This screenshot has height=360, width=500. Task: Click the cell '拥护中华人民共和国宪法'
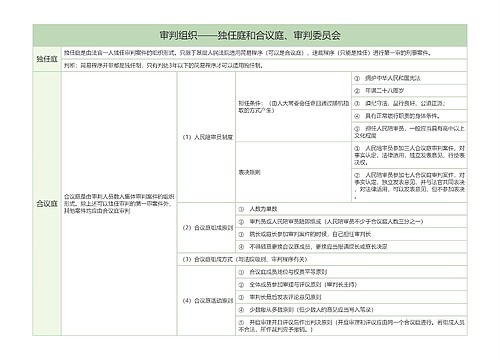[409, 78]
